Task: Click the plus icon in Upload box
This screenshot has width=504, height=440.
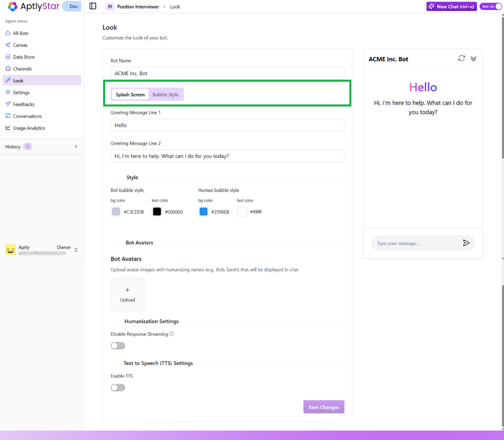Action: coord(127,290)
